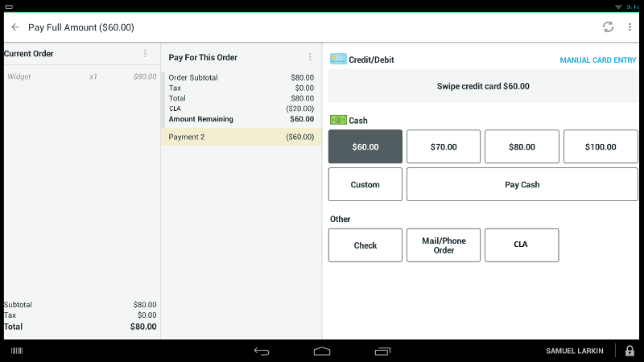The height and width of the screenshot is (362, 644).
Task: Open the top-right overflow menu
Action: (x=630, y=27)
